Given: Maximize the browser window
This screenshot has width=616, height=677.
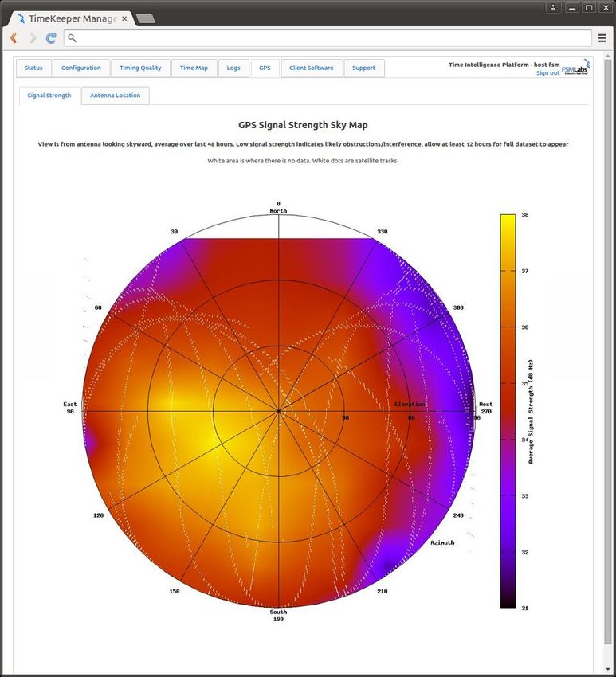Looking at the screenshot, I should click(x=589, y=7).
